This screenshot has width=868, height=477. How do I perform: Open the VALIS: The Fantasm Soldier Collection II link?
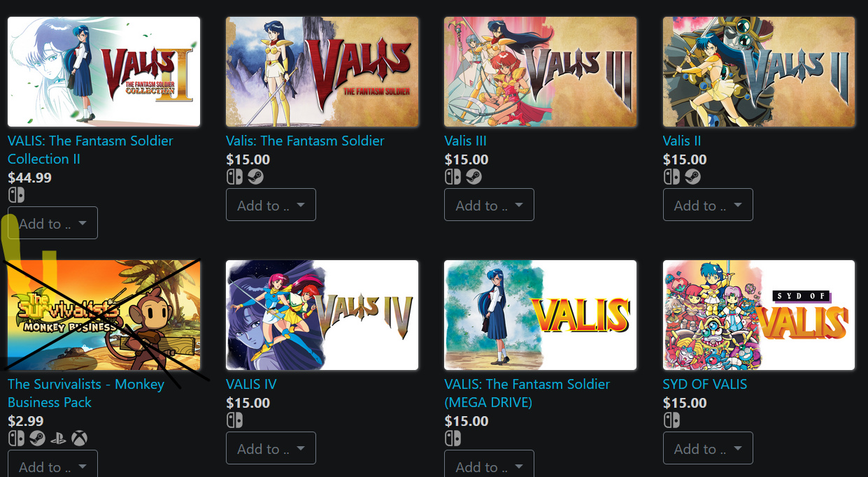(x=90, y=150)
